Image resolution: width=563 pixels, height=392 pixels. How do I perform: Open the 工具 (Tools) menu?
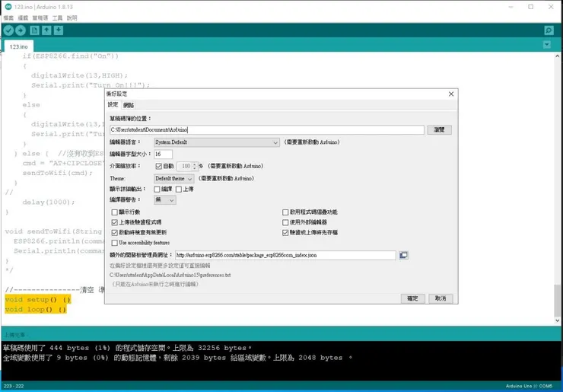coord(57,18)
